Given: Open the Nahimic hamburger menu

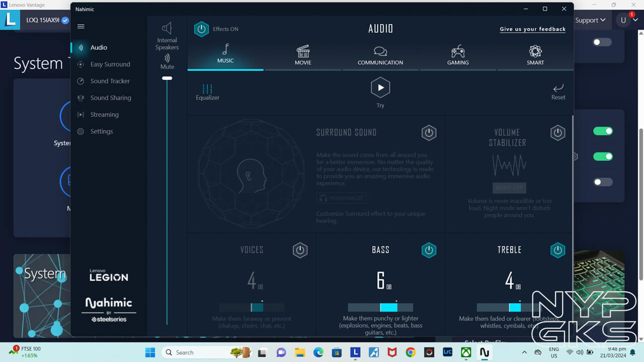Looking at the screenshot, I should click(81, 27).
